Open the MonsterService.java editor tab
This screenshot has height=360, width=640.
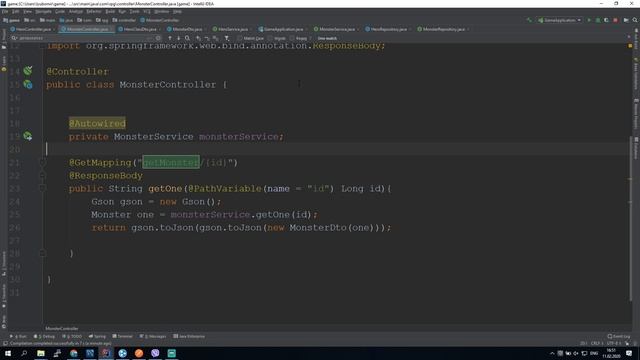point(337,29)
